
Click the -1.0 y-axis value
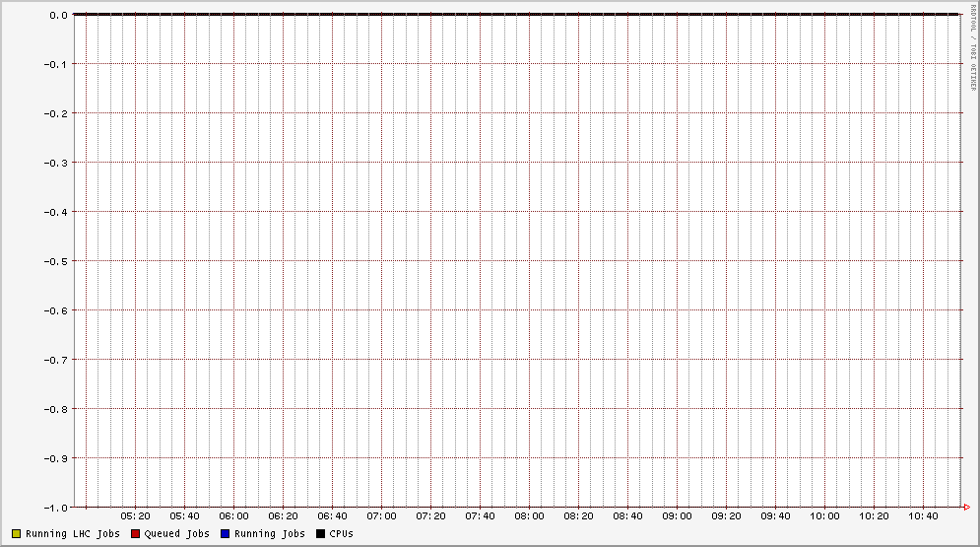coord(55,508)
